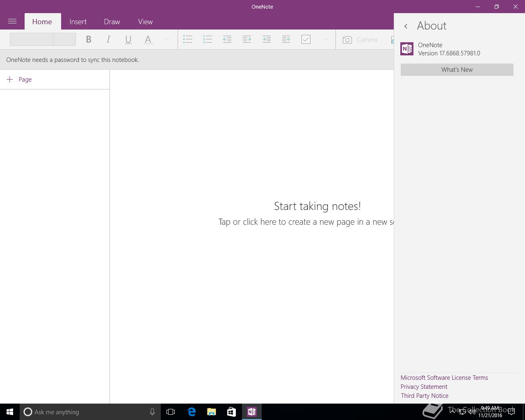525x420 pixels.
Task: Launch Microsoft Edge from the taskbar
Action: [x=191, y=412]
